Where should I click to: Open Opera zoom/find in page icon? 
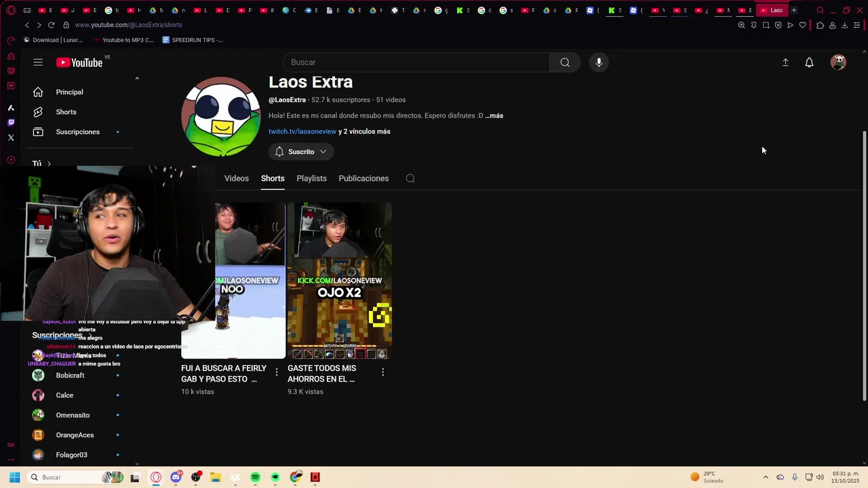coord(741,25)
